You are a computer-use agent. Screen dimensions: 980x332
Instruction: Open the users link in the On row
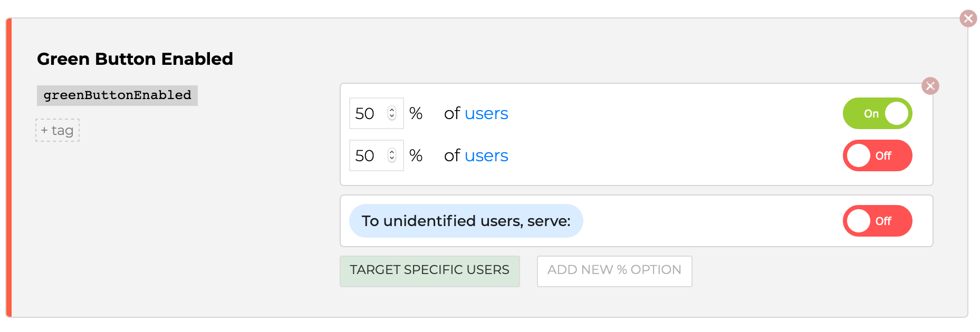click(x=486, y=113)
